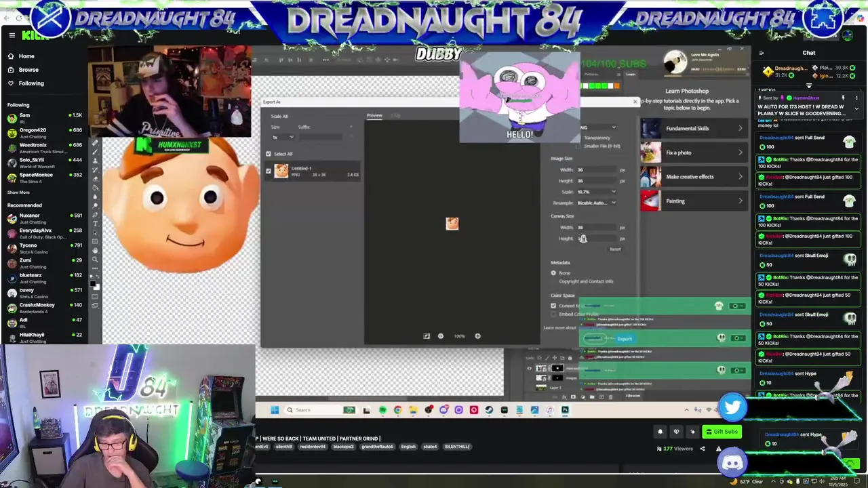The width and height of the screenshot is (868, 488).
Task: Delete layer using trash icon
Action: coord(610,396)
